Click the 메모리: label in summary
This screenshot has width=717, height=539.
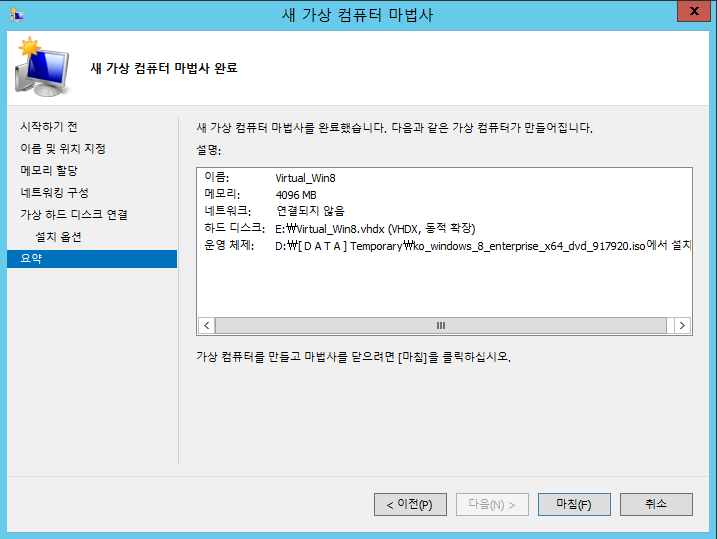pos(222,194)
